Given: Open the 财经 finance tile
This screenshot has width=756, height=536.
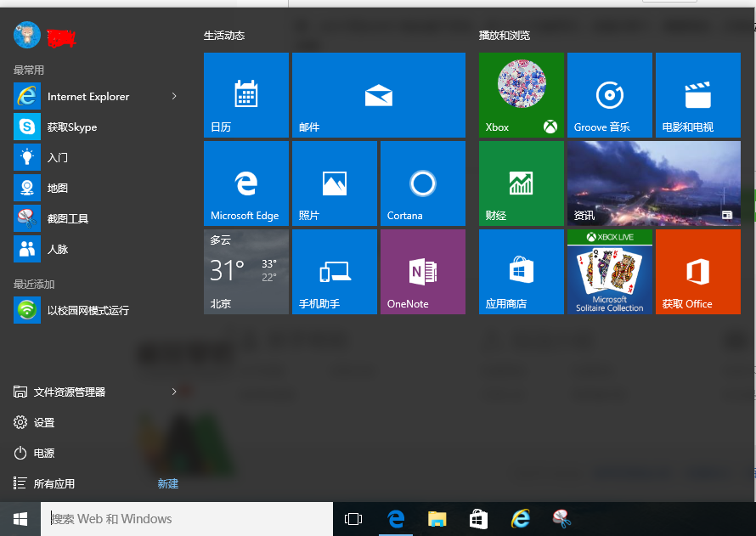Looking at the screenshot, I should (x=522, y=183).
